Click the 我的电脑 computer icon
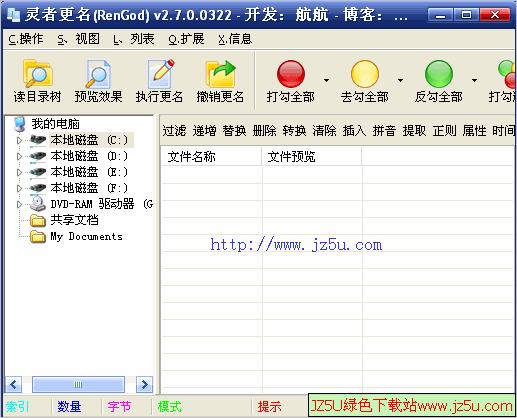517x418 pixels. click(20, 124)
